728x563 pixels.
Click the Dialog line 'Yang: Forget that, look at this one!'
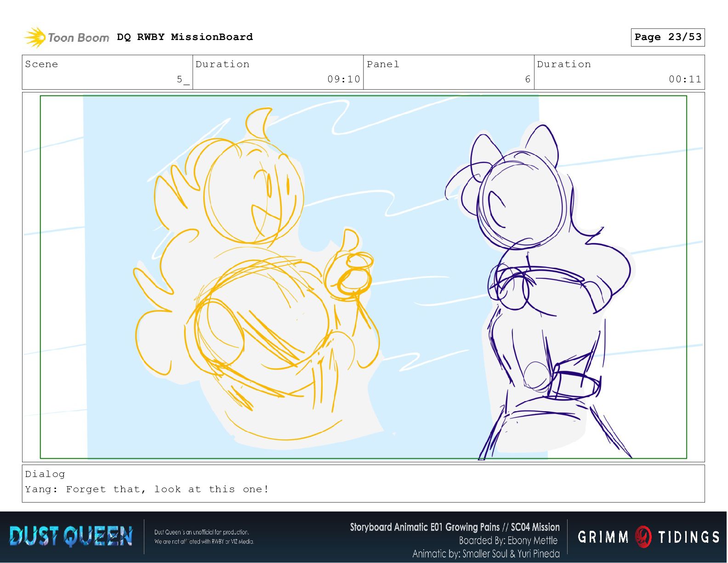(x=147, y=489)
